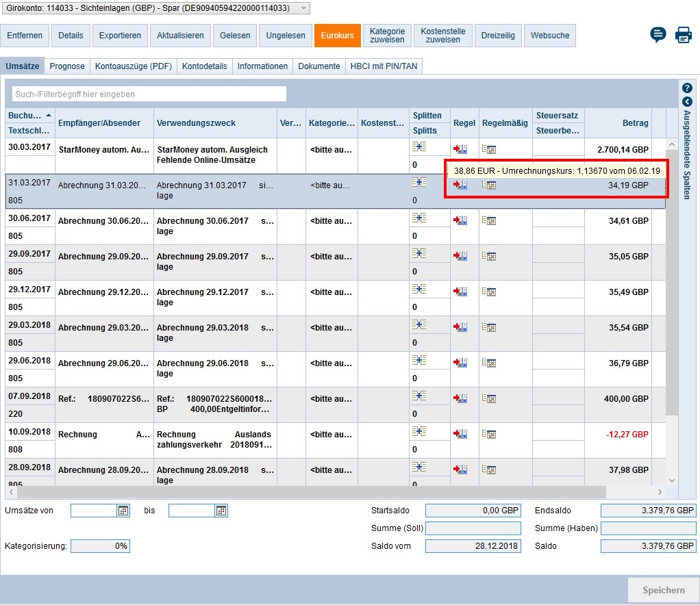This screenshot has width=700, height=605.
Task: Sort by Betrag column header
Action: pos(618,123)
